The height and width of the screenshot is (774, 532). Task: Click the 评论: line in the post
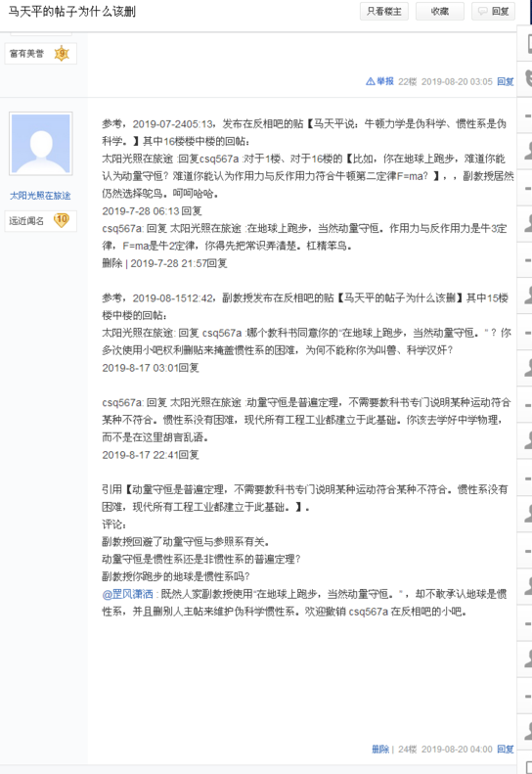[114, 524]
